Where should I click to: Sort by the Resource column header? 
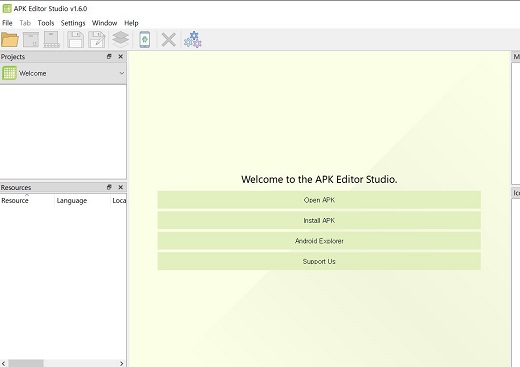(x=27, y=200)
